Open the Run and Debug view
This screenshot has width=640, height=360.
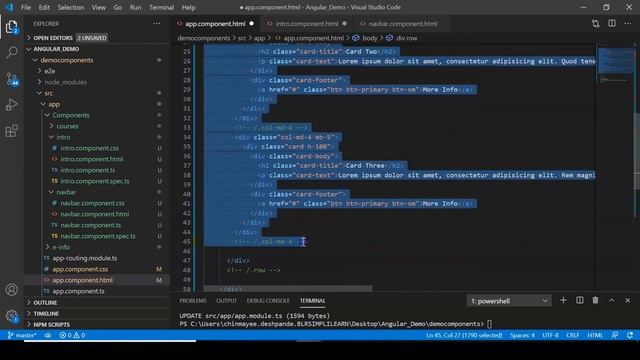point(11,105)
